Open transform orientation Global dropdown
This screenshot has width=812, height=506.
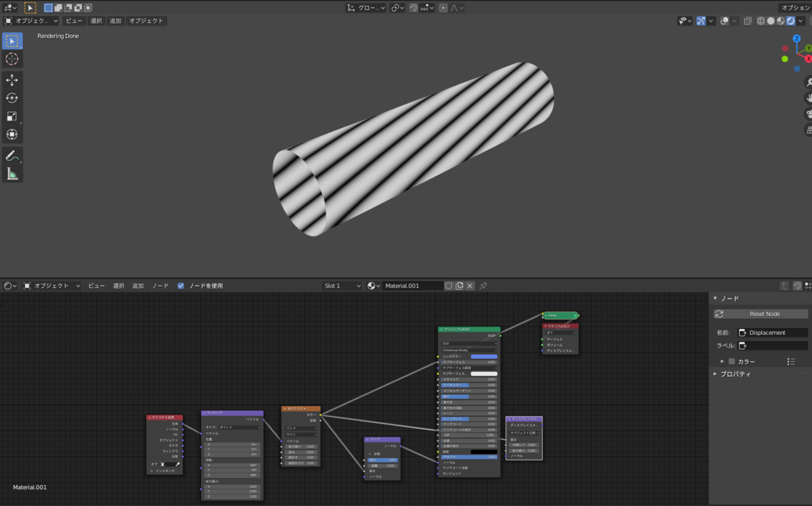365,7
